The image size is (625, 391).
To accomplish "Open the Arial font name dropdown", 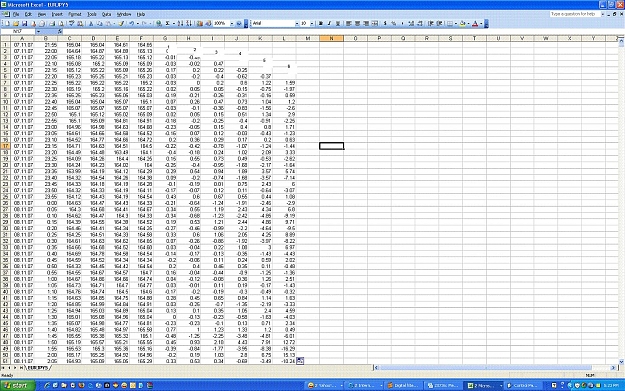I will (297, 24).
